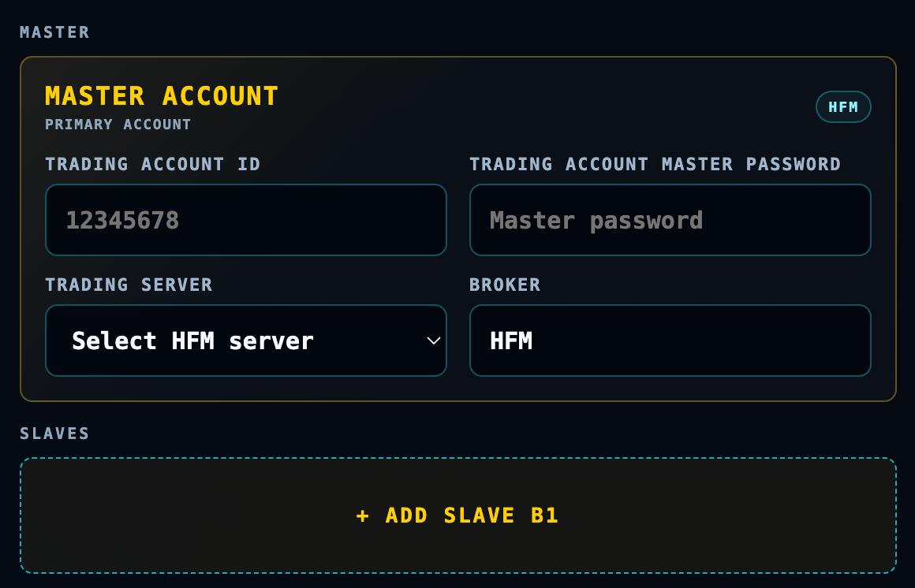Click the MASTER section header

coord(55,32)
